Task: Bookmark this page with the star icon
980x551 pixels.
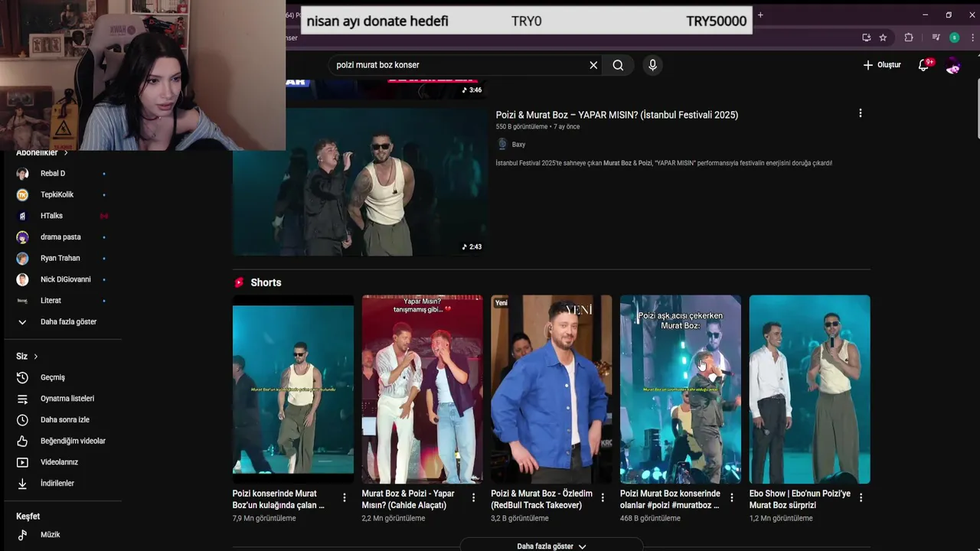Action: point(883,37)
